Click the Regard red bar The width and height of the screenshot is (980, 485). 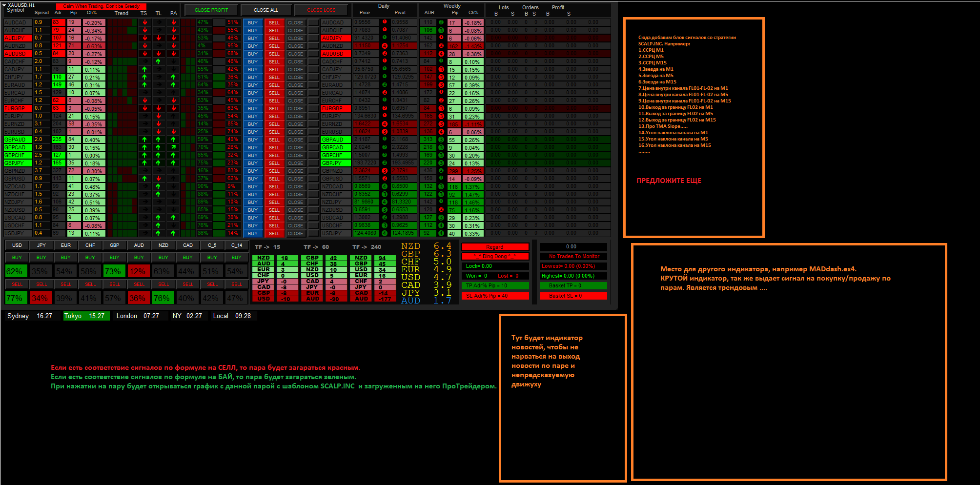495,247
